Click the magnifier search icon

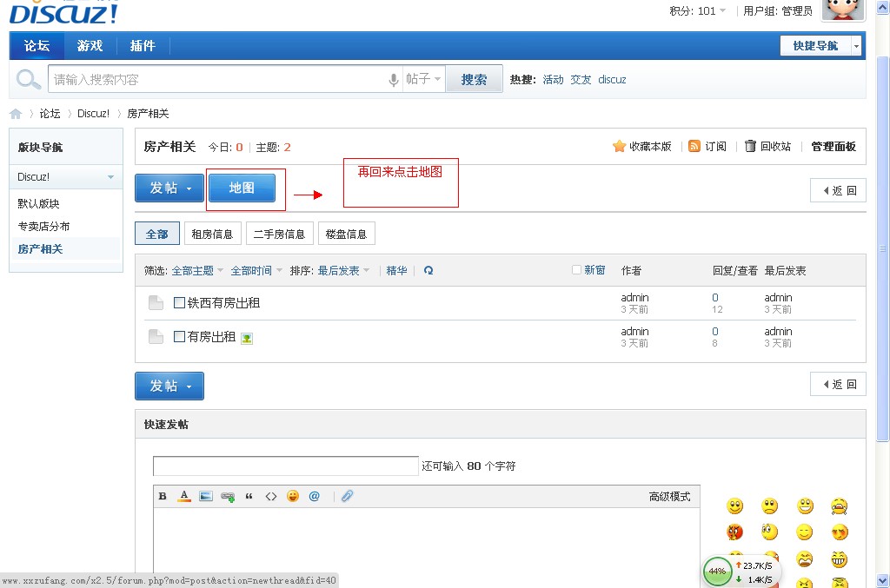(28, 79)
